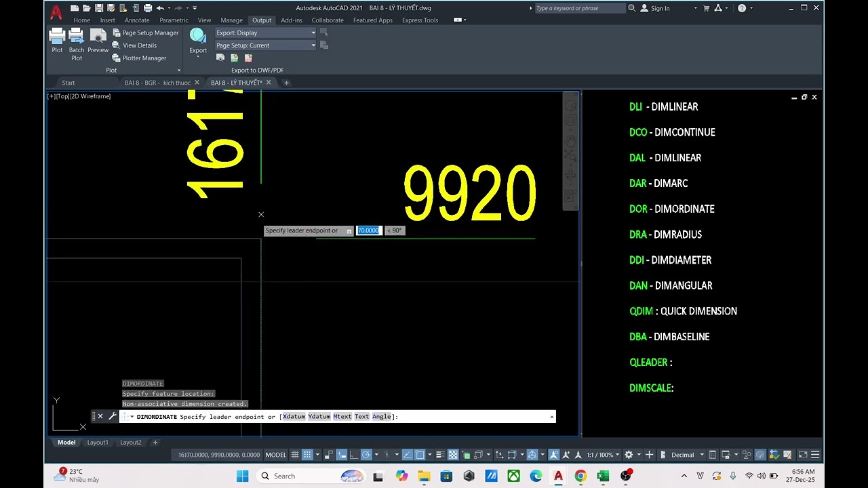The height and width of the screenshot is (488, 868).
Task: Click the New drawing icon in Quick Access toolbar
Action: click(75, 8)
